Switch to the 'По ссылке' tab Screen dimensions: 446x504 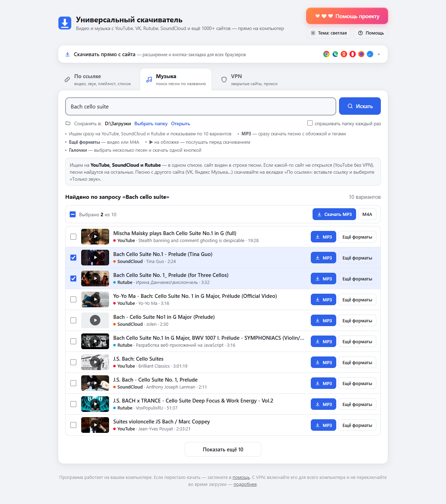tap(98, 80)
